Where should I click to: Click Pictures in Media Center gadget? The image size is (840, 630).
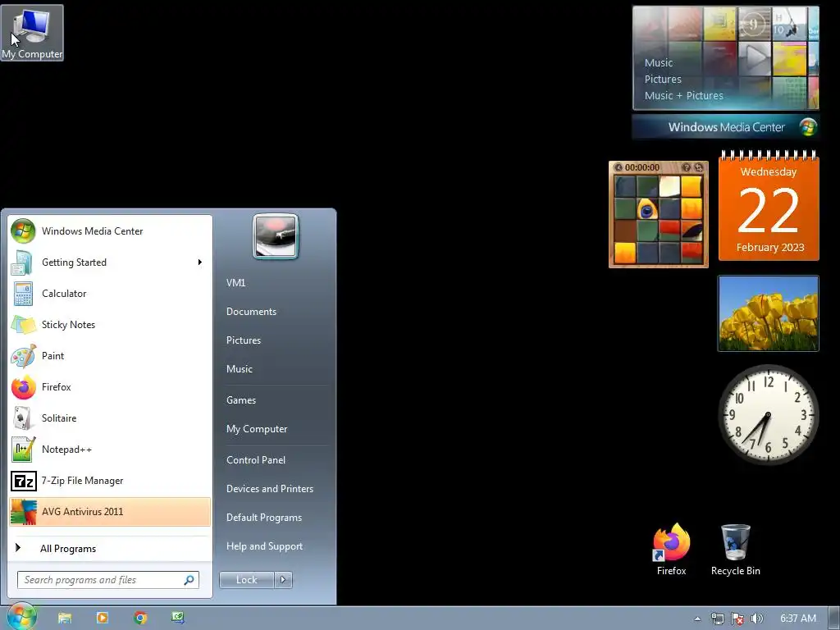click(x=663, y=80)
